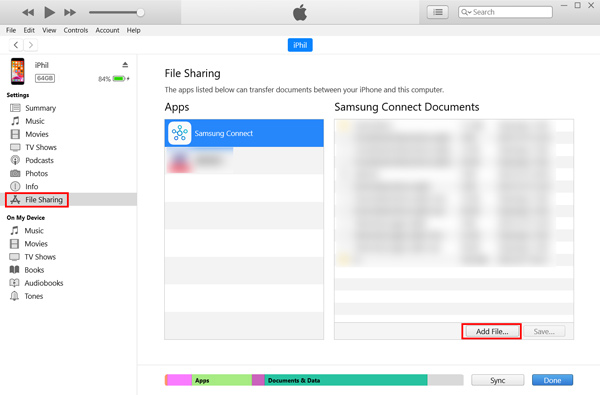Click the 84% battery percentage text
600x395 pixels.
tap(104, 79)
